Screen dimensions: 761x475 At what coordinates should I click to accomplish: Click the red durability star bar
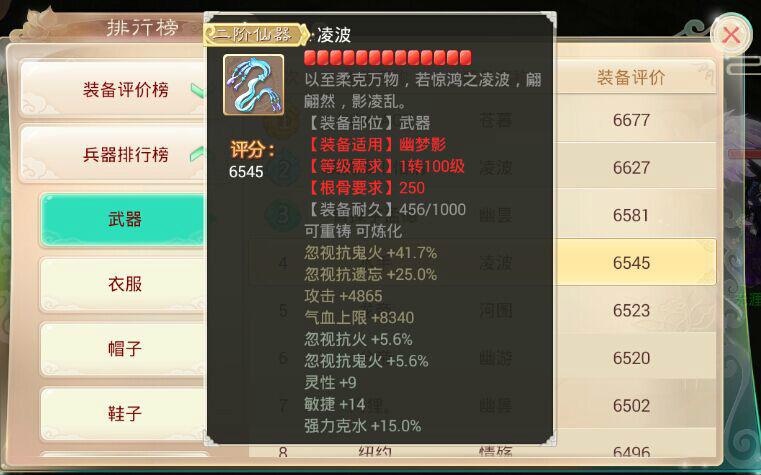387,58
